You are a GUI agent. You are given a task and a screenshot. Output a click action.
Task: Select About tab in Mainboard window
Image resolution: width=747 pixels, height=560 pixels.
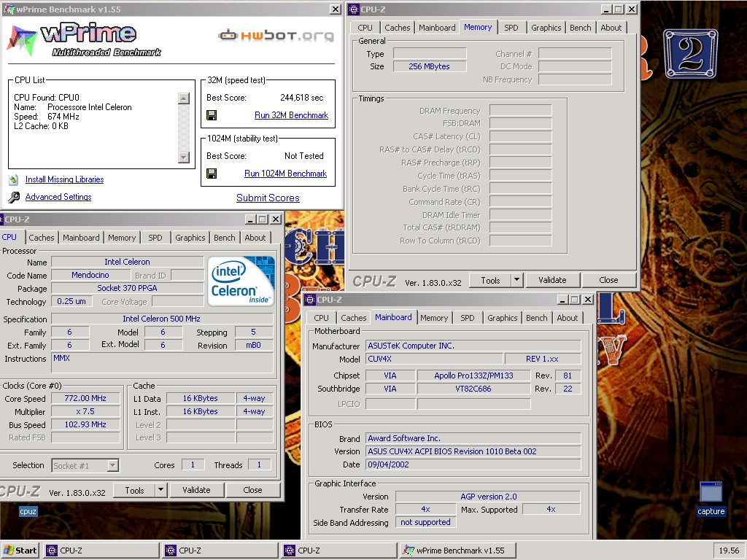[x=567, y=318]
